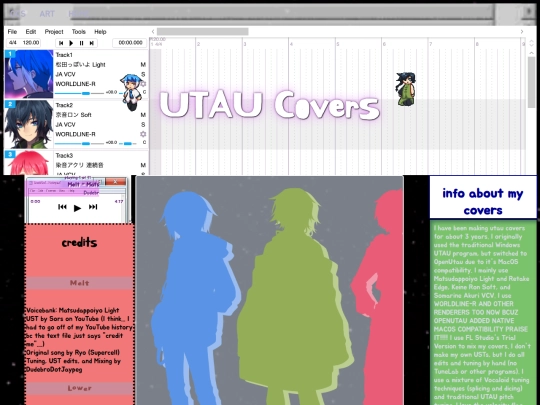540x405 pixels.
Task: Click the number 2 track badge
Action: [10, 104]
